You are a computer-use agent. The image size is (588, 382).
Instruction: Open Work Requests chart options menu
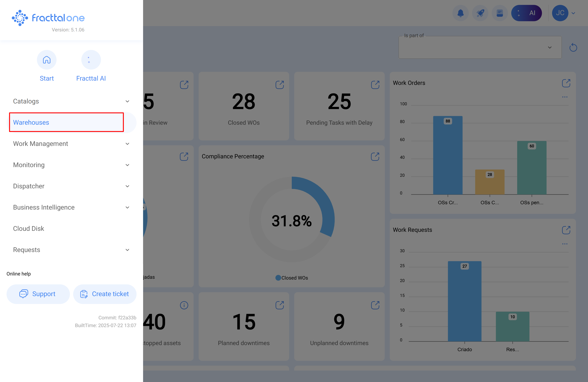click(x=565, y=244)
